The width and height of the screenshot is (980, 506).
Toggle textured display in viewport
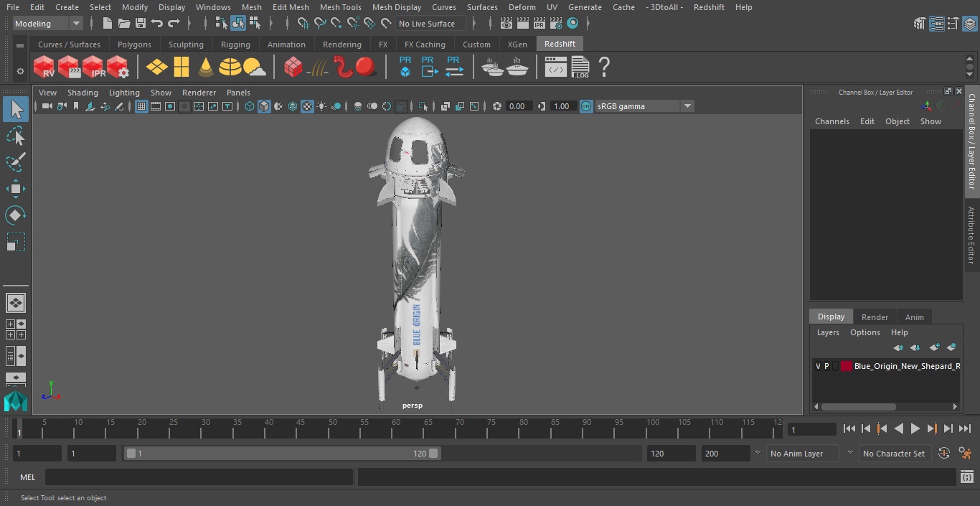[x=307, y=106]
